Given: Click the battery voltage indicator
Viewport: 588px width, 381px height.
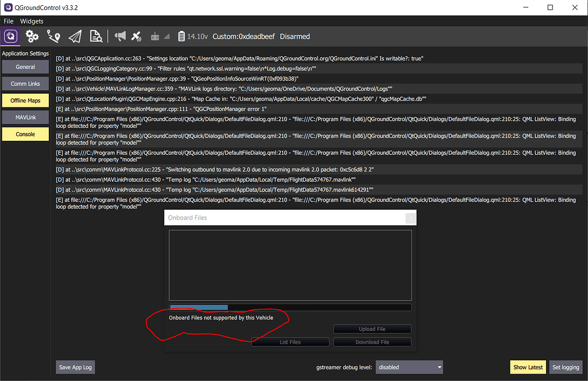Looking at the screenshot, I should (x=194, y=37).
